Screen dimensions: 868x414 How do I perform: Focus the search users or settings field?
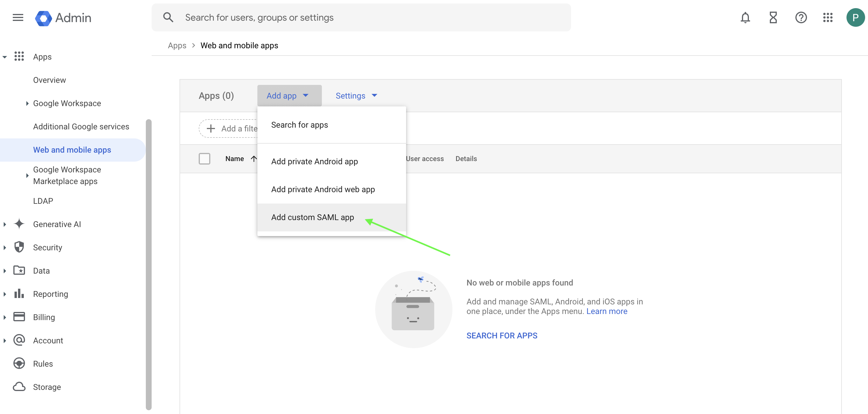pyautogui.click(x=371, y=17)
